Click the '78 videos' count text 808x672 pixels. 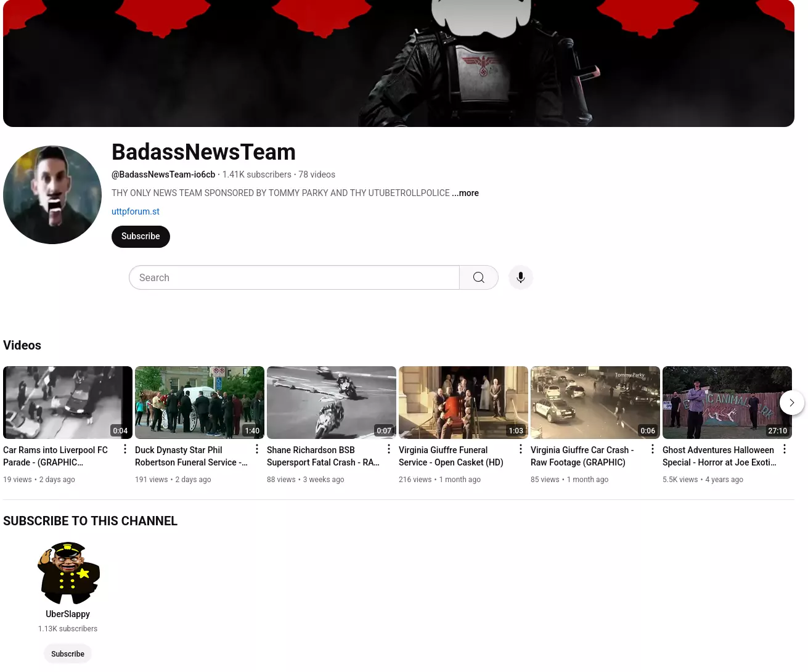point(317,174)
